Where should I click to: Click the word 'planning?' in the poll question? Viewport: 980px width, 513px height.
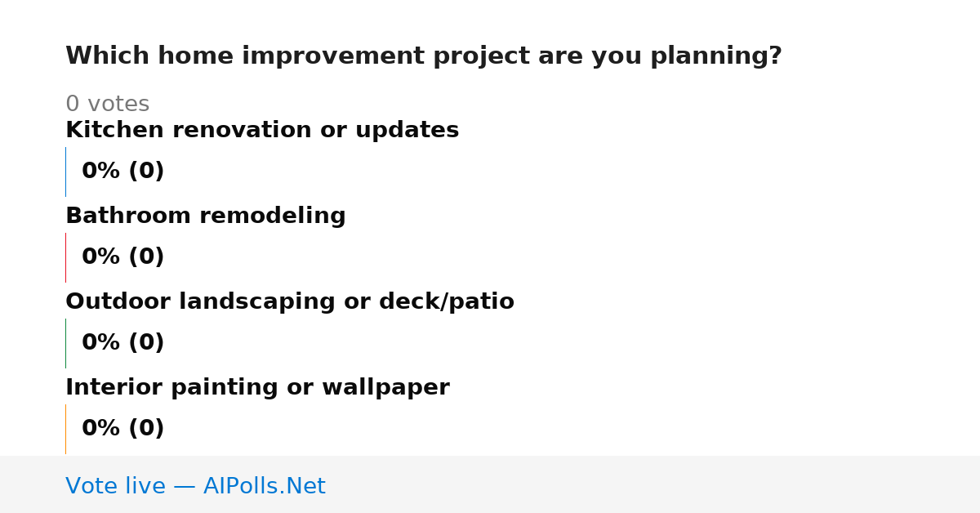tap(716, 56)
